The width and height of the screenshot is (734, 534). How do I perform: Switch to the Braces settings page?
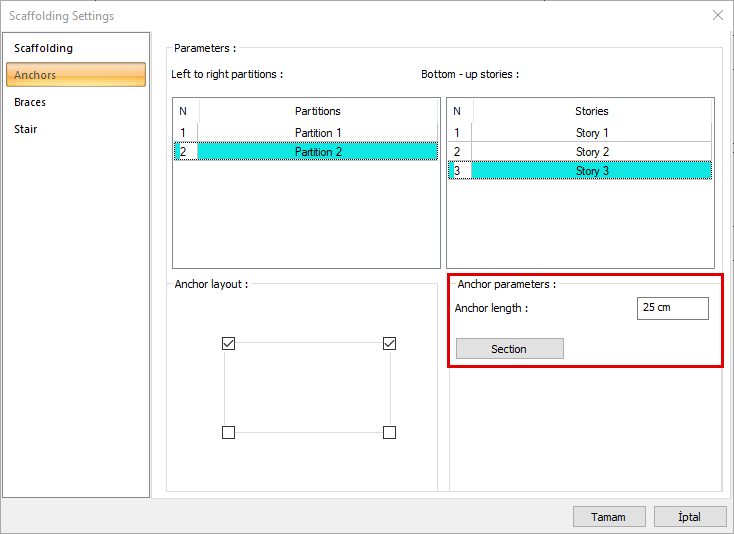[30, 102]
